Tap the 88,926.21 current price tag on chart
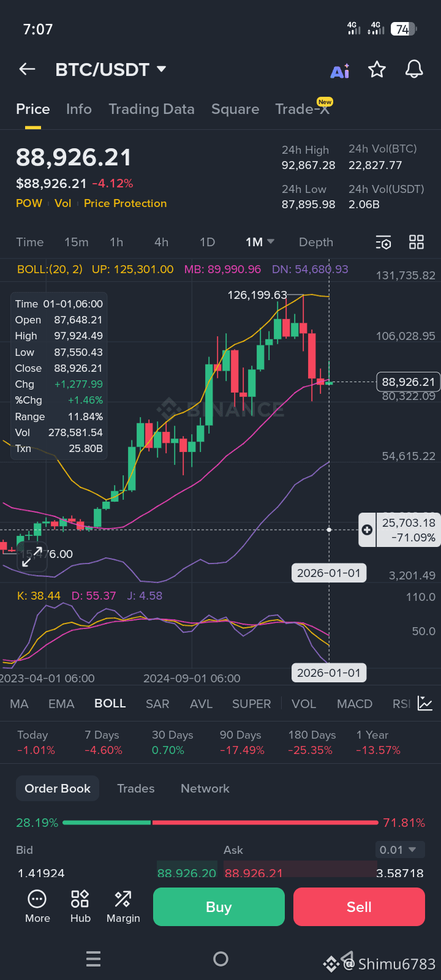Screen dimensions: 441x980 click(408, 382)
